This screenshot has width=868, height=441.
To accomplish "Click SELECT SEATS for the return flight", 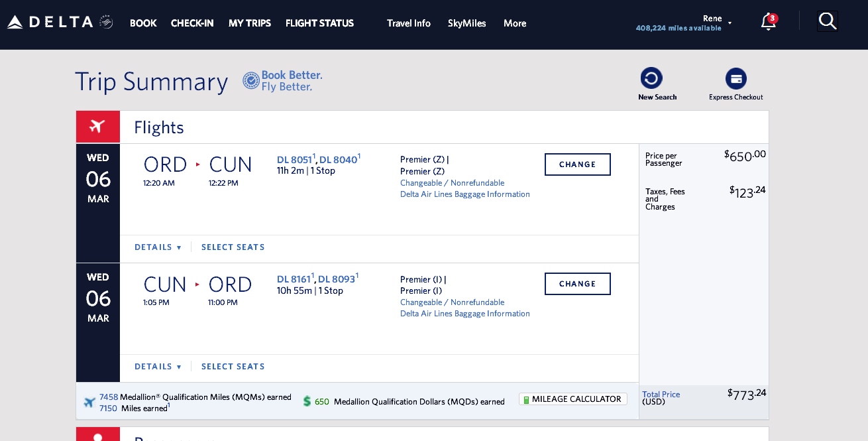I will click(233, 366).
